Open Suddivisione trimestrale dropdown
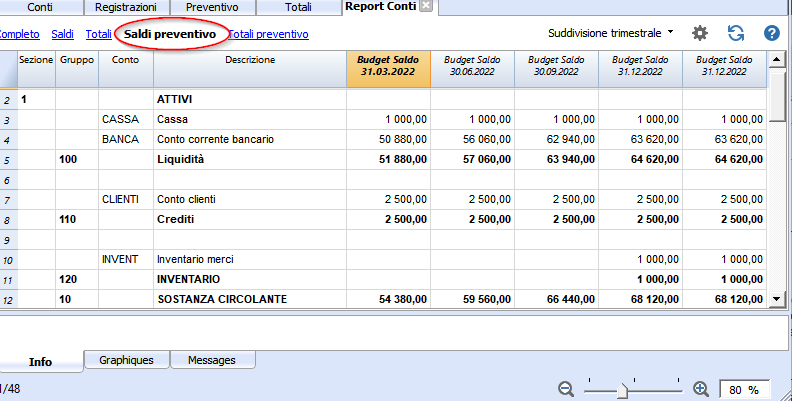792x401 pixels. 611,33
